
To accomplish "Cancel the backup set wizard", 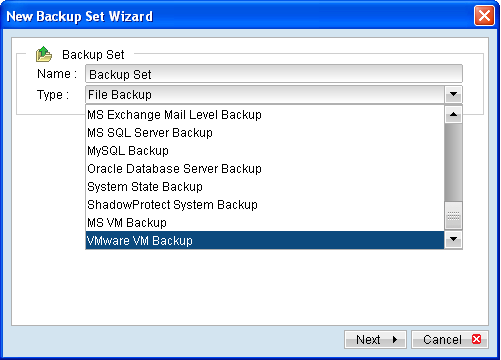I will point(450,340).
